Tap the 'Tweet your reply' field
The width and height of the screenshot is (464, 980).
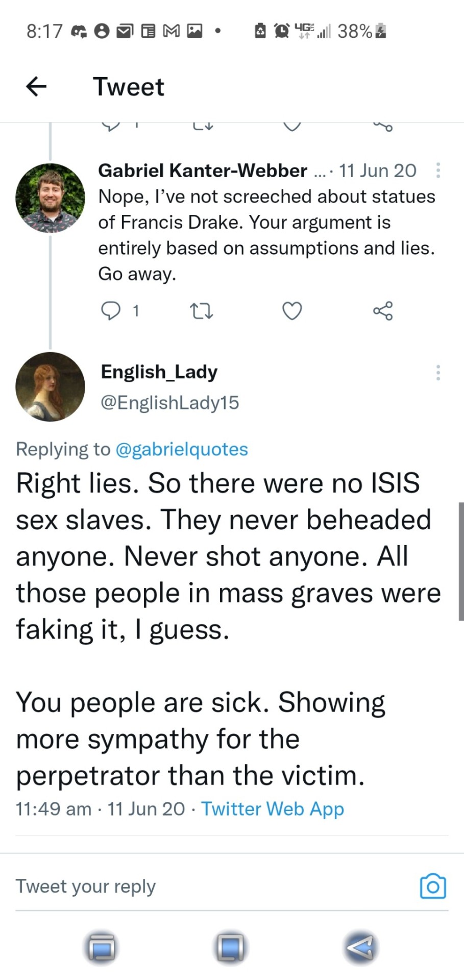[204, 887]
